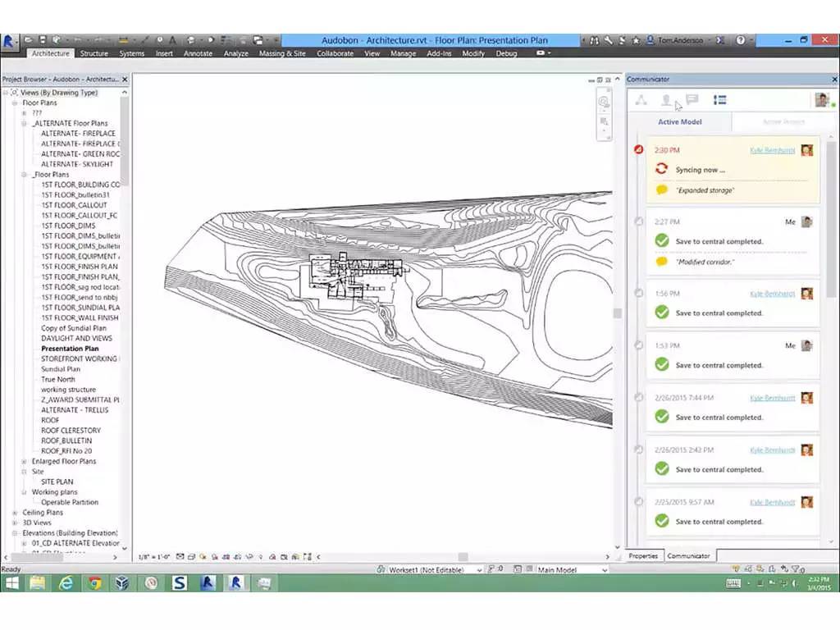Launch Google Chrome from the taskbar
The width and height of the screenshot is (840, 630).
[94, 583]
